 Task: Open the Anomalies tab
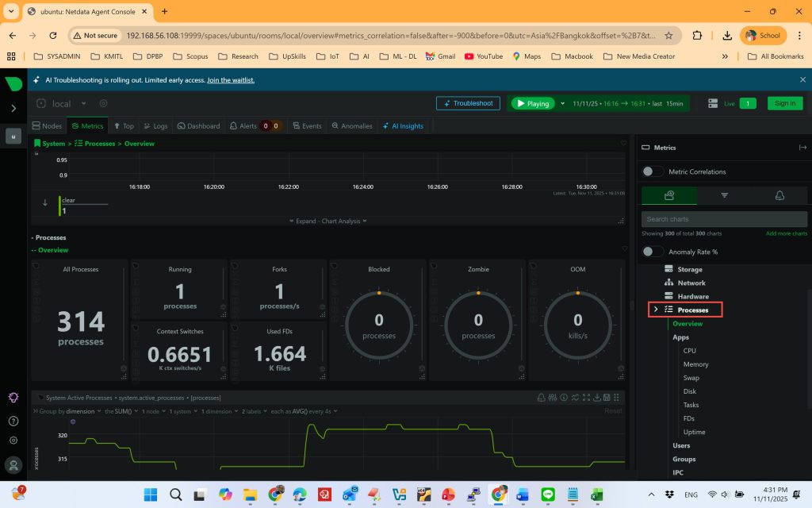point(352,126)
